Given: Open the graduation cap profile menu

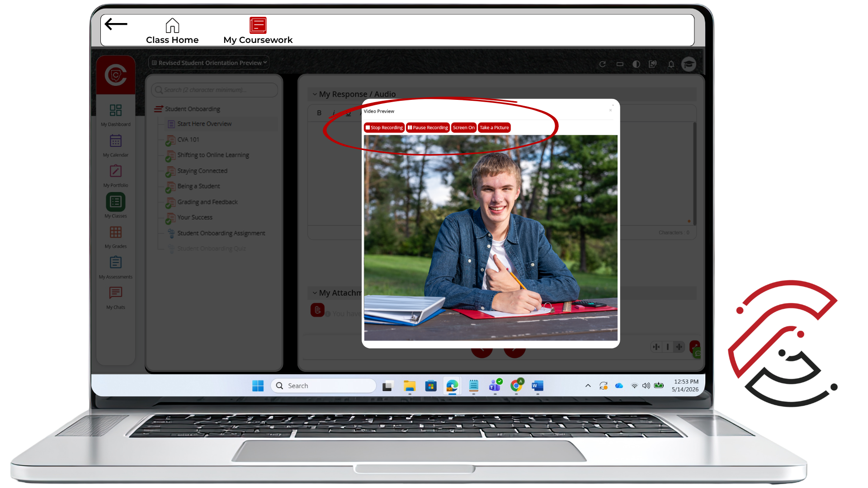Looking at the screenshot, I should coord(689,64).
